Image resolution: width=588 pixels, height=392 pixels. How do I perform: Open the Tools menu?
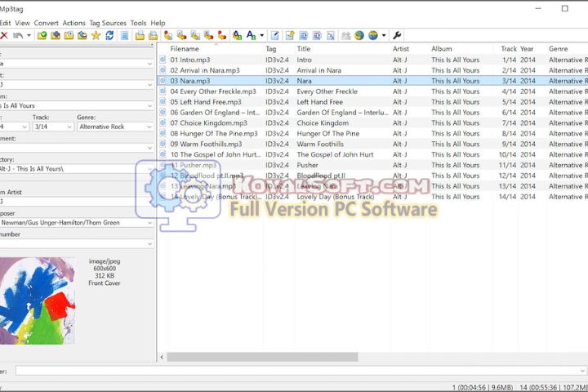(x=138, y=23)
